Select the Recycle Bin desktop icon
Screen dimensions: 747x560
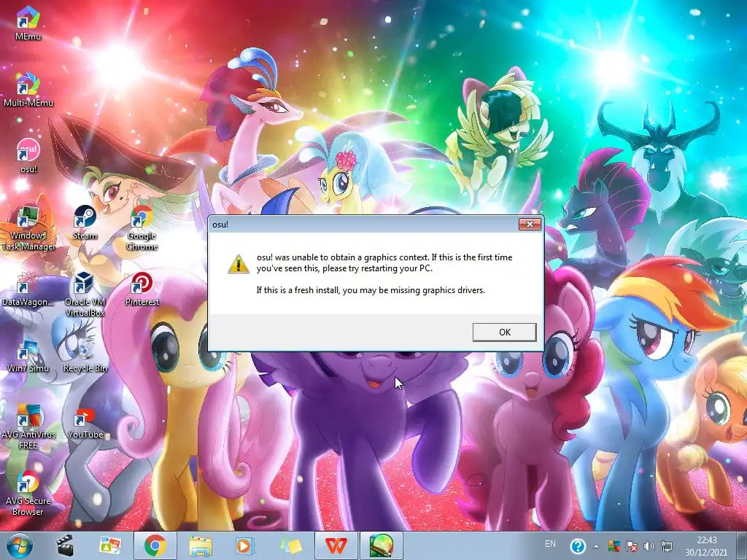pyautogui.click(x=85, y=355)
